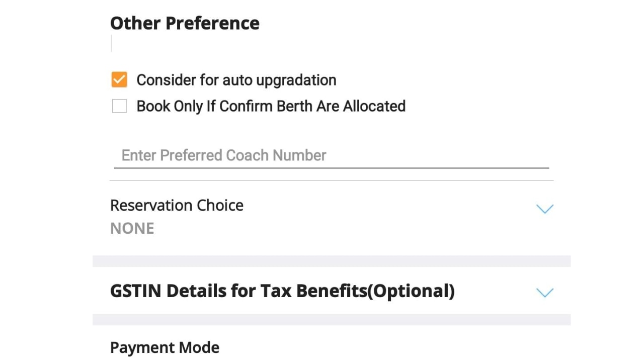The image size is (644, 362).
Task: Click the NONE text under Reservation Choice
Action: (132, 228)
